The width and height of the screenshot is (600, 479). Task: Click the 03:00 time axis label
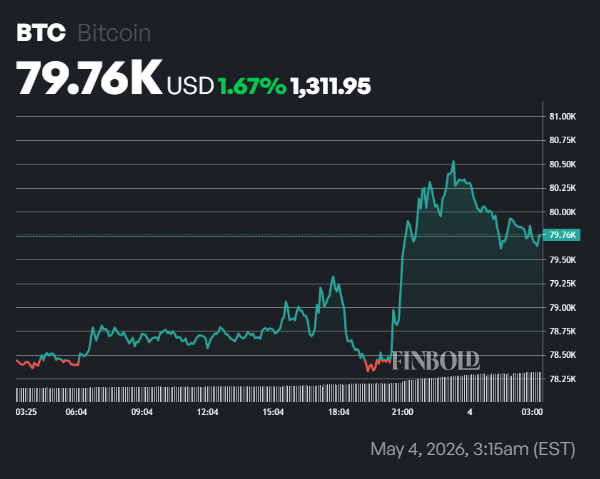coord(532,412)
